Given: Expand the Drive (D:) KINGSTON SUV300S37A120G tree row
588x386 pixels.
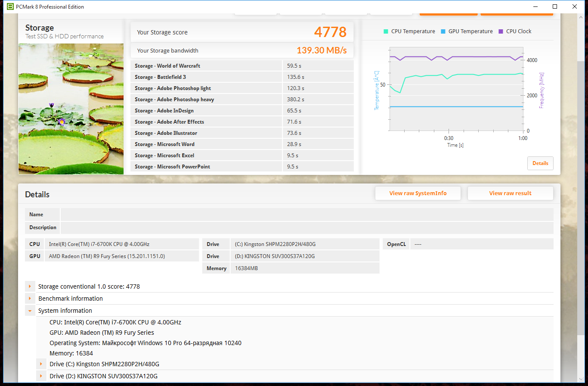Looking at the screenshot, I should click(x=41, y=376).
